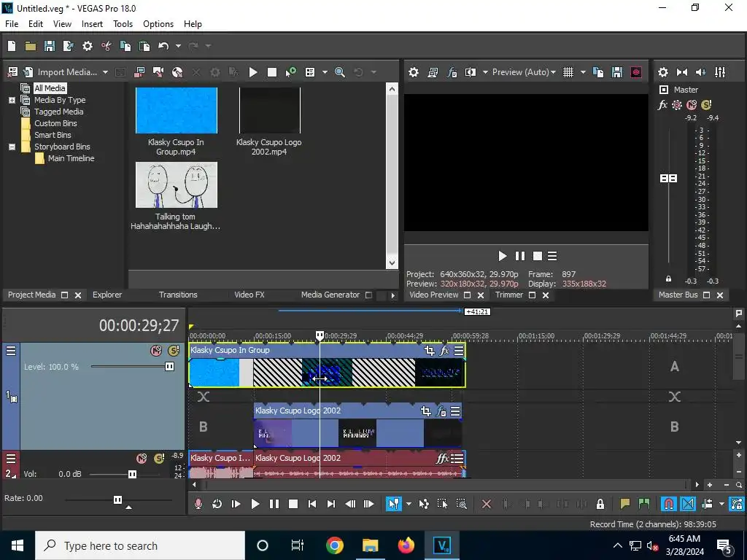
Task: Toggle the Lock event padlock icon
Action: pyautogui.click(x=600, y=504)
